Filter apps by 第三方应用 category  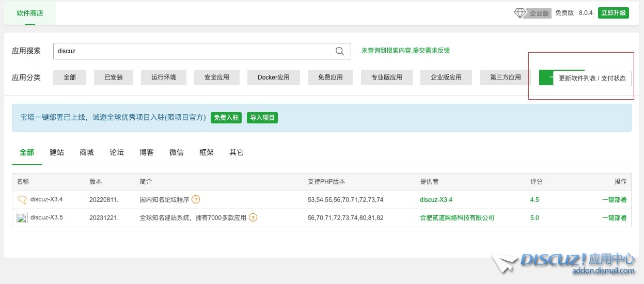click(x=506, y=77)
